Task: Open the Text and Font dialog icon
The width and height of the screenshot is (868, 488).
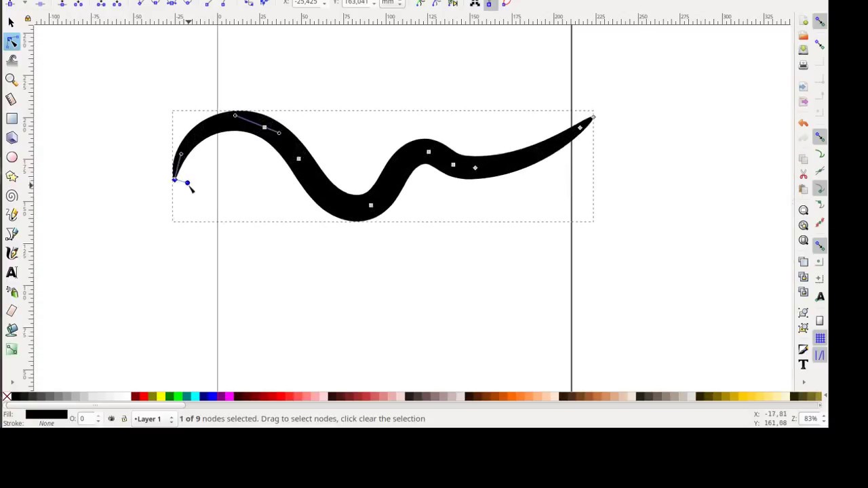Action: click(x=804, y=365)
